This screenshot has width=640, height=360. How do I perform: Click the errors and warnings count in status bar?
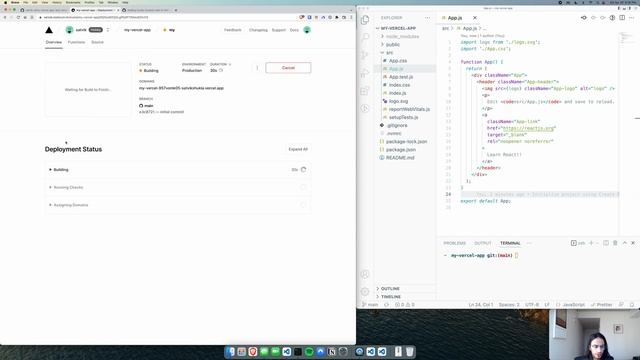click(x=404, y=304)
